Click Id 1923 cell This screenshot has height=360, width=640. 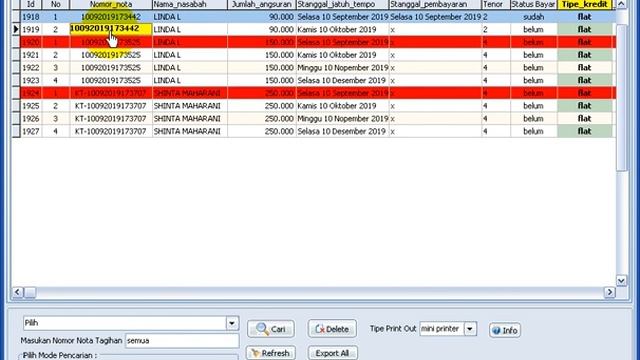click(x=31, y=80)
